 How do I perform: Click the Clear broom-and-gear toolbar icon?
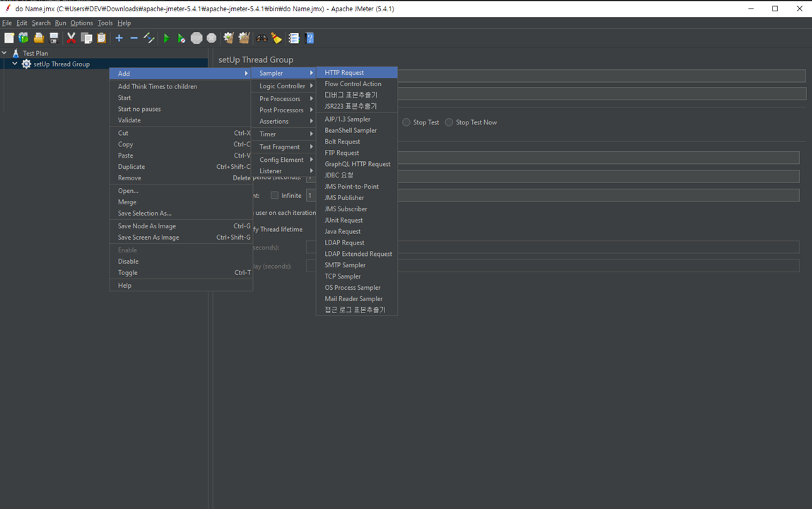coord(228,38)
